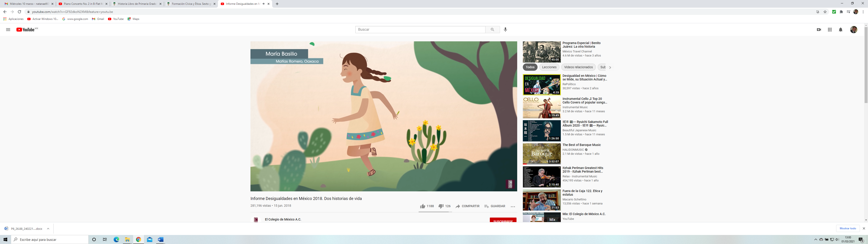Click the search magnifier button
868x244 pixels.
(x=492, y=30)
